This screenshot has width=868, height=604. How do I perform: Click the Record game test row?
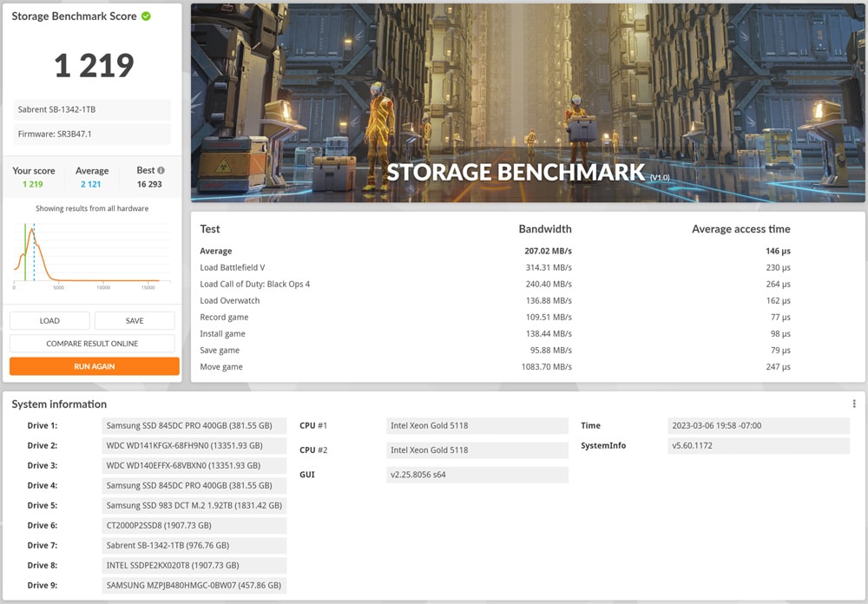(495, 318)
